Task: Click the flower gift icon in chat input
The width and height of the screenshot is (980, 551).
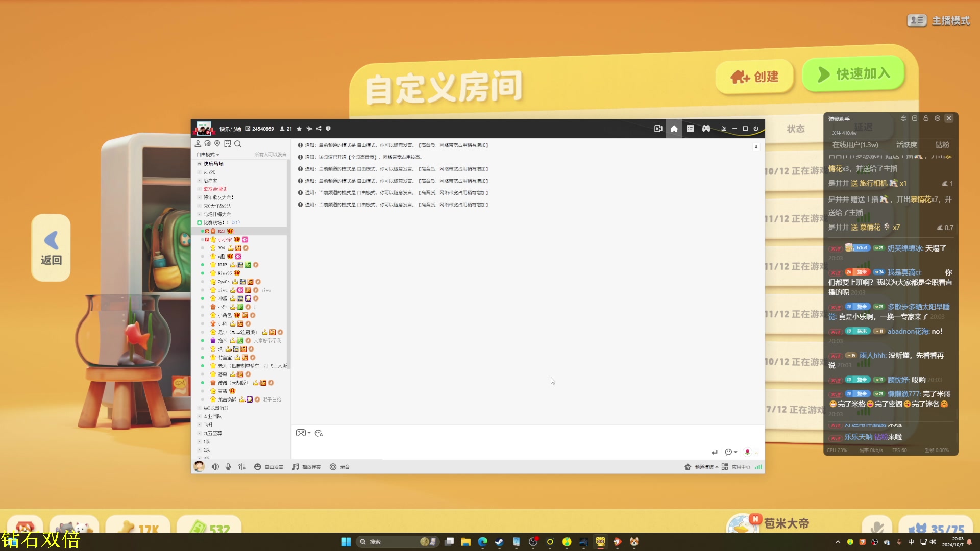Action: coord(747,452)
